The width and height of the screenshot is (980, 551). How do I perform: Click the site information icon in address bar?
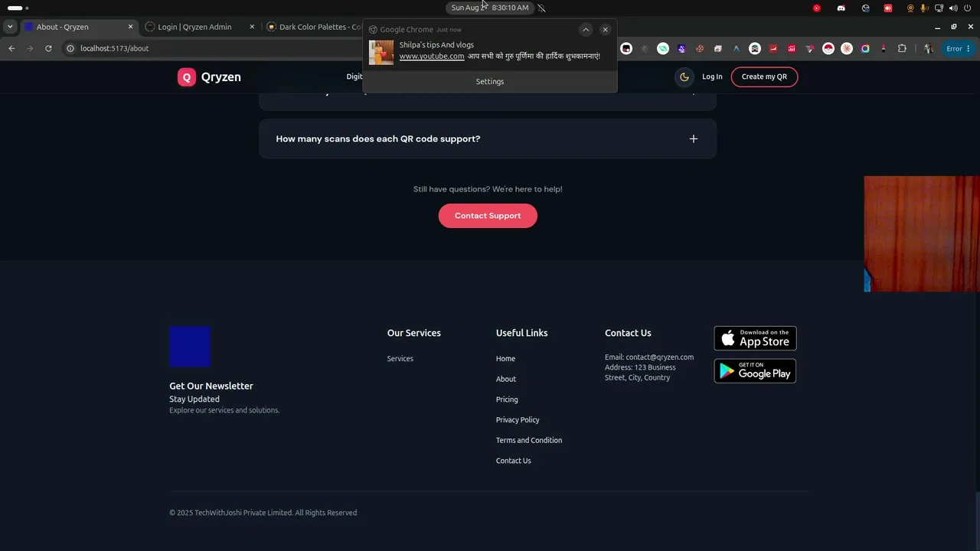(70, 48)
